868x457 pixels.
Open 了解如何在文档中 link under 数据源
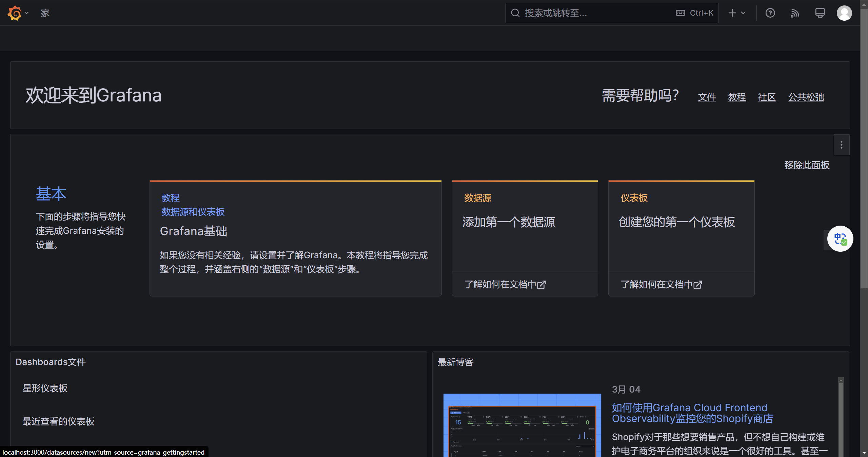505,284
